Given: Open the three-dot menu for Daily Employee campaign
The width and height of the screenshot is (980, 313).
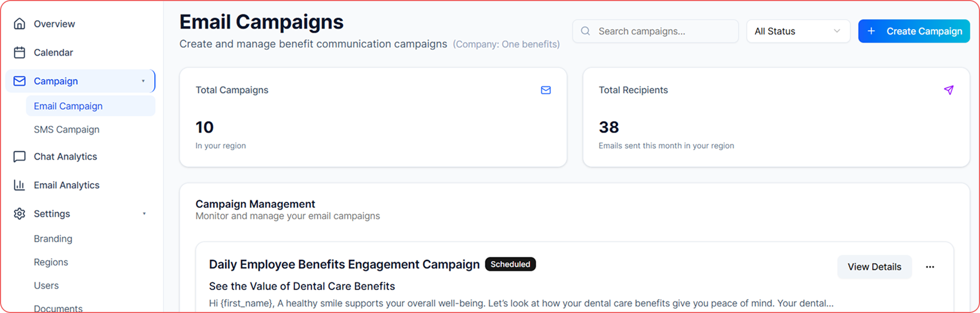Looking at the screenshot, I should [x=930, y=267].
